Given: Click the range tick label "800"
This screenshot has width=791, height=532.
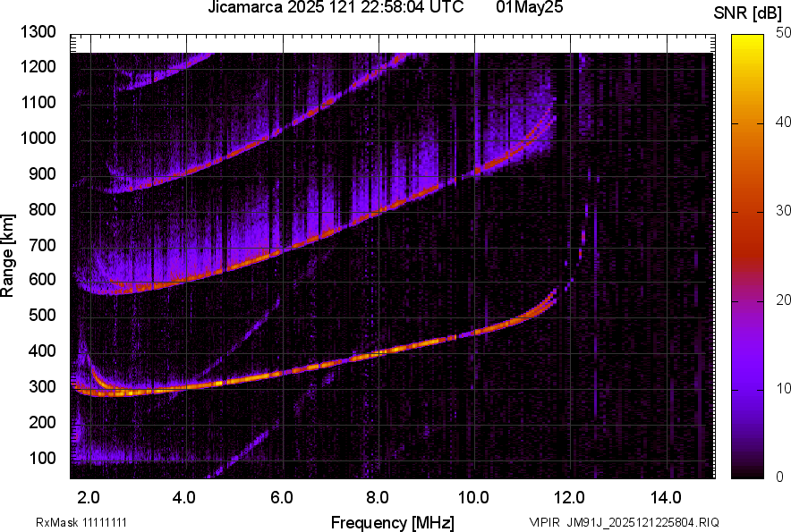Looking at the screenshot, I should coord(42,209).
